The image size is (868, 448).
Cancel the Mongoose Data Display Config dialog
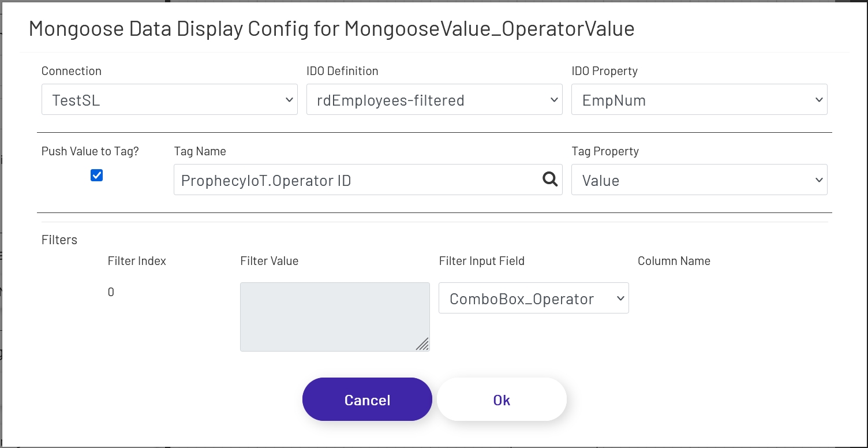367,399
